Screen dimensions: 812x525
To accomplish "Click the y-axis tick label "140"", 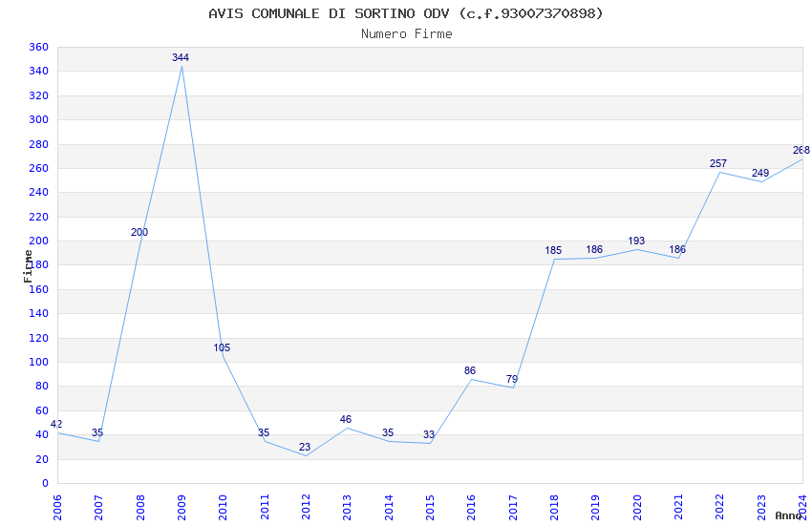I will point(39,313).
